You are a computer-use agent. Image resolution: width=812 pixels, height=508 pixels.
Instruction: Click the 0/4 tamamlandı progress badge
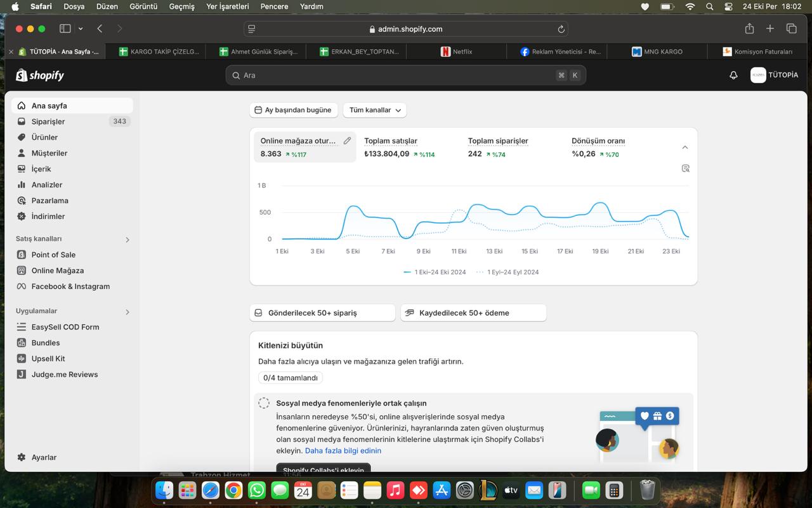click(291, 378)
